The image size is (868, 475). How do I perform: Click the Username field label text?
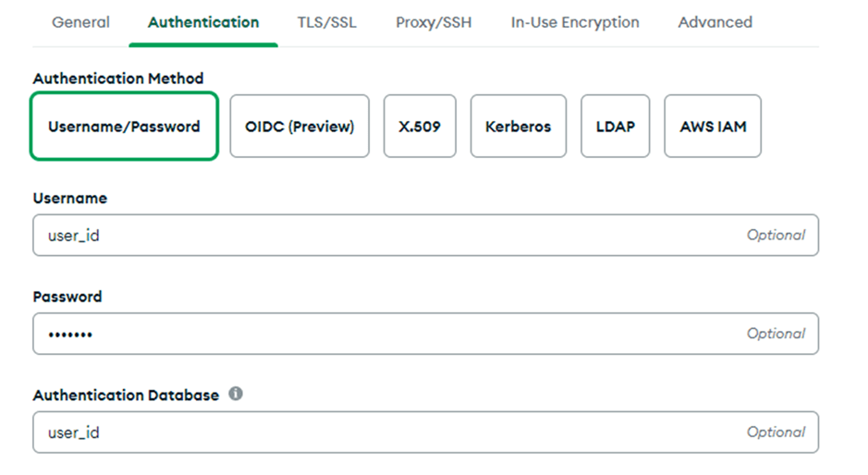pos(70,198)
